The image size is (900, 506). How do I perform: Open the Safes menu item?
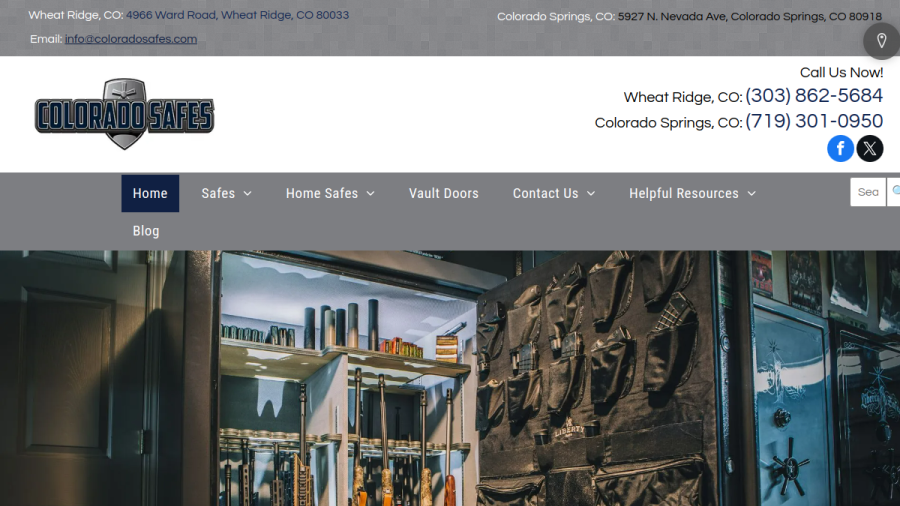[x=218, y=193]
